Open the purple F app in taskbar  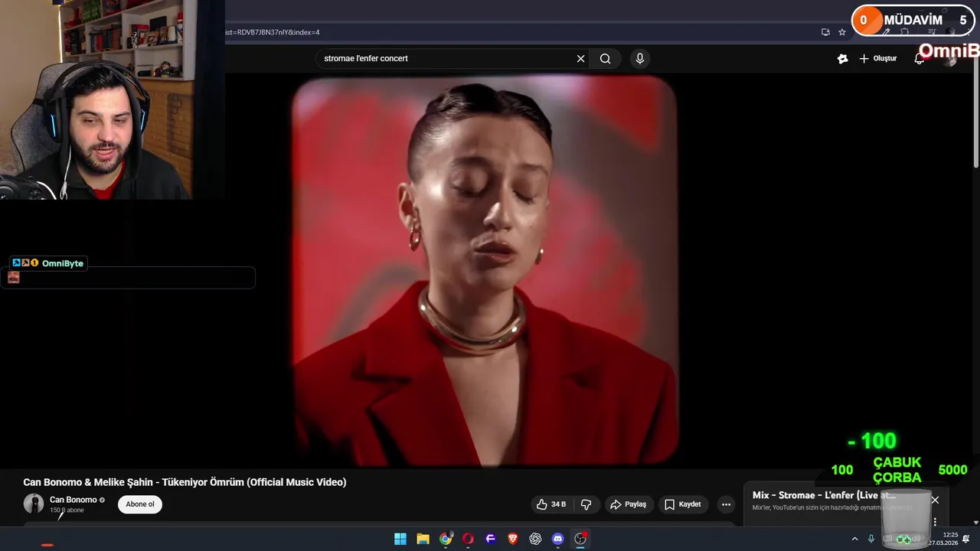(x=491, y=539)
